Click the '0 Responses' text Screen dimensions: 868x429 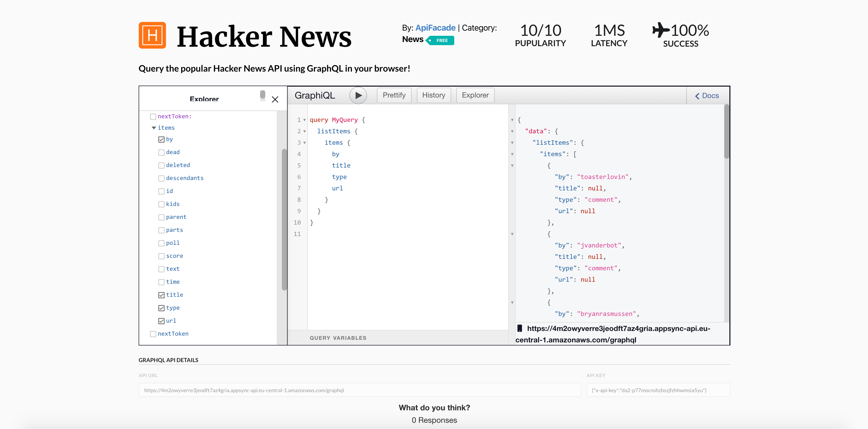[x=434, y=420]
